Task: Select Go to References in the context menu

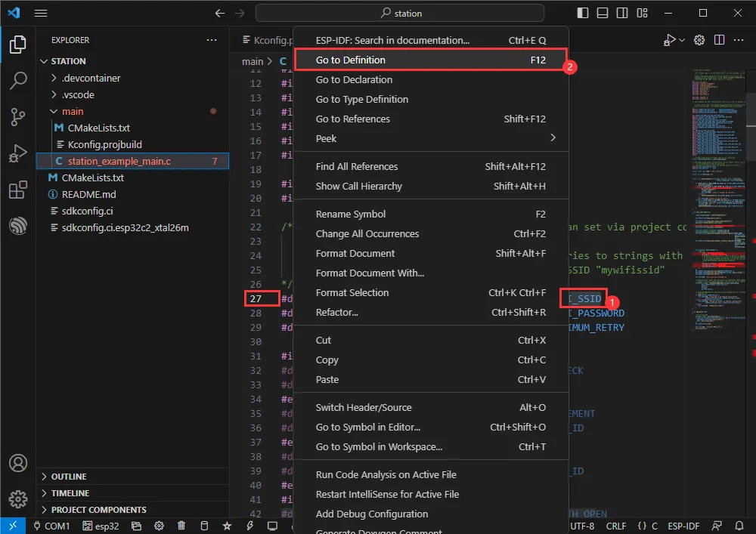Action: [x=352, y=119]
